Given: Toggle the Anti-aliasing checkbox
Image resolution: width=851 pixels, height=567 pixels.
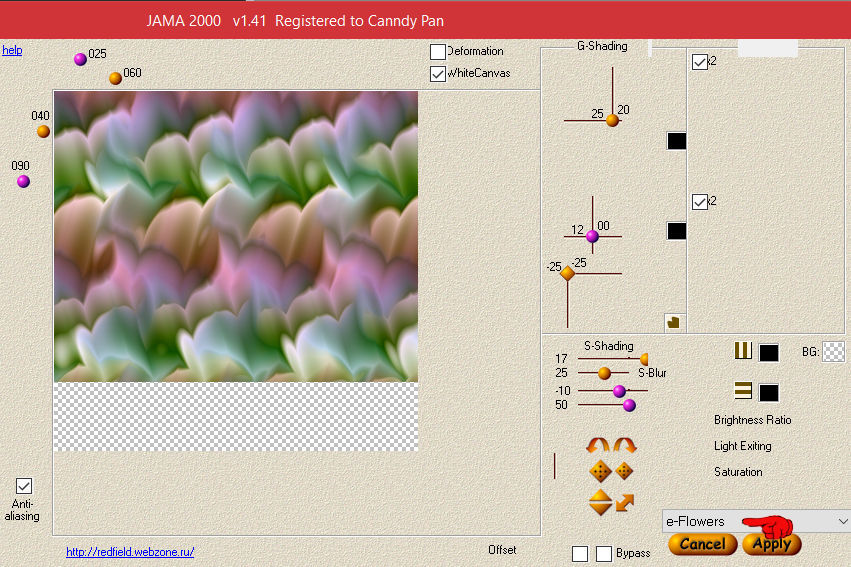Looking at the screenshot, I should coord(24,486).
